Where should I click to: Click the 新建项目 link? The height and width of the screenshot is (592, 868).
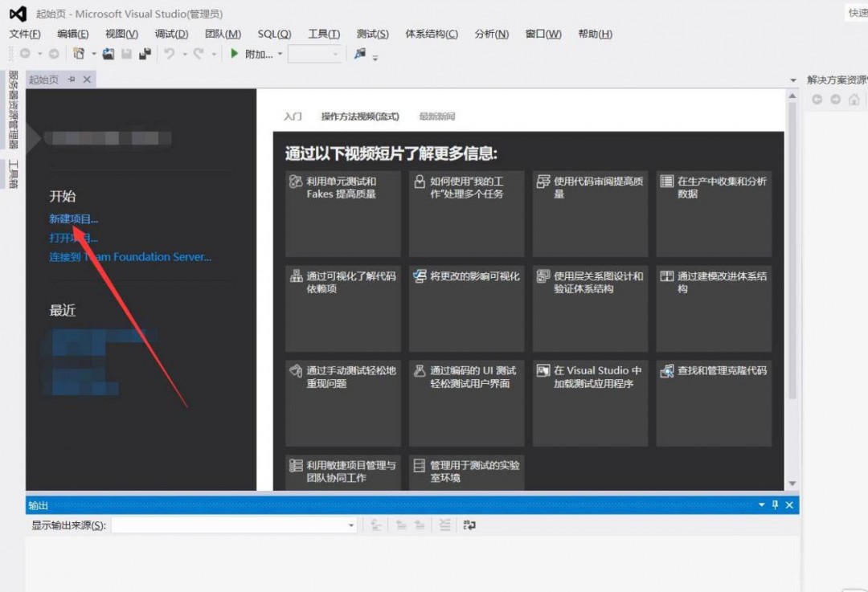[x=72, y=218]
